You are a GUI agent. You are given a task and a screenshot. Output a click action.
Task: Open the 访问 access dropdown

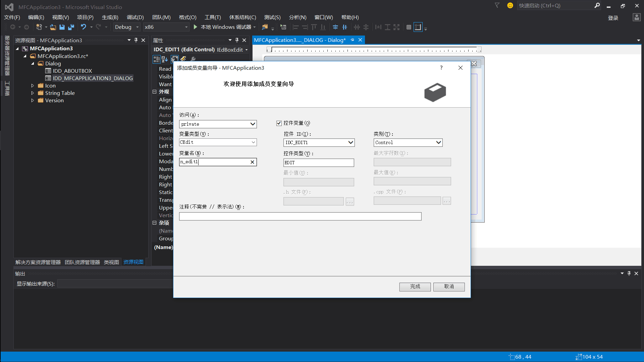[x=253, y=124]
